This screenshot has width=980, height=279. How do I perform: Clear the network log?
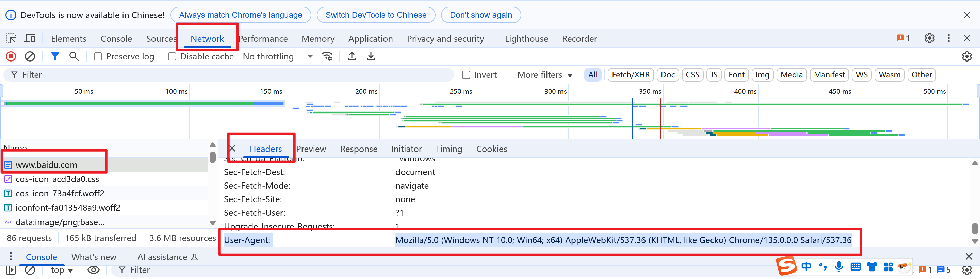[x=30, y=57]
